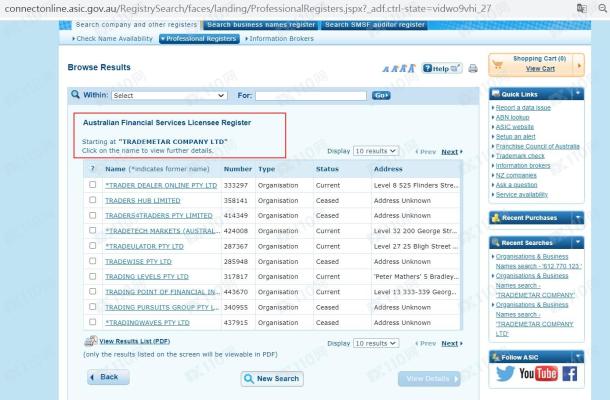Switch to Search SMSF auditor register tab
The height and width of the screenshot is (400, 610).
coord(375,25)
